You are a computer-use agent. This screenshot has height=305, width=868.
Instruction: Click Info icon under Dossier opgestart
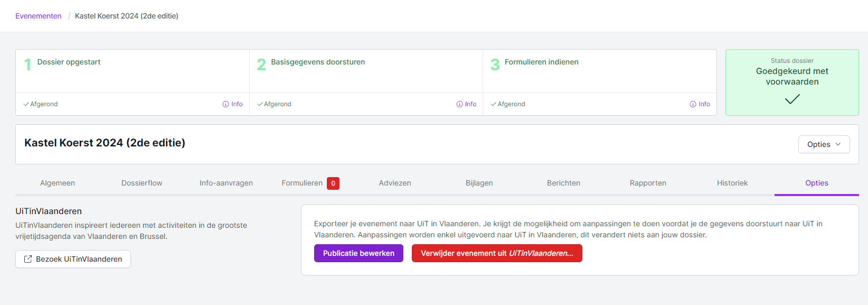click(x=225, y=104)
